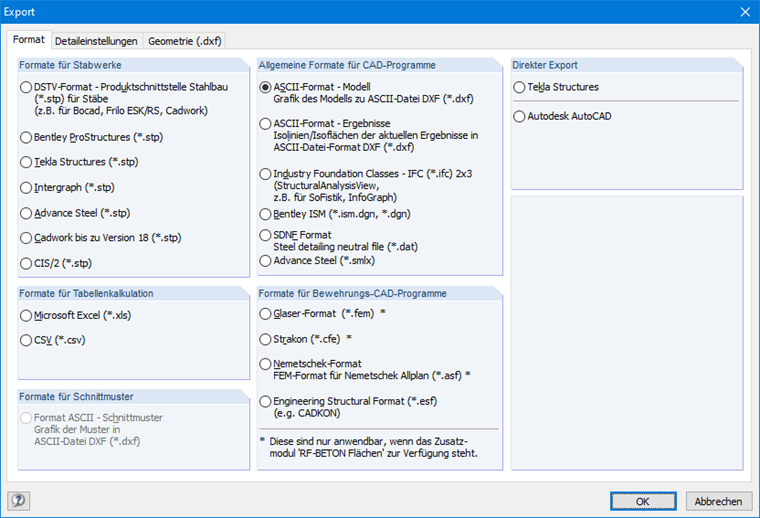
Task: Select Bentley ISM (*.ism.dgn, *.dgn) format
Action: click(265, 214)
